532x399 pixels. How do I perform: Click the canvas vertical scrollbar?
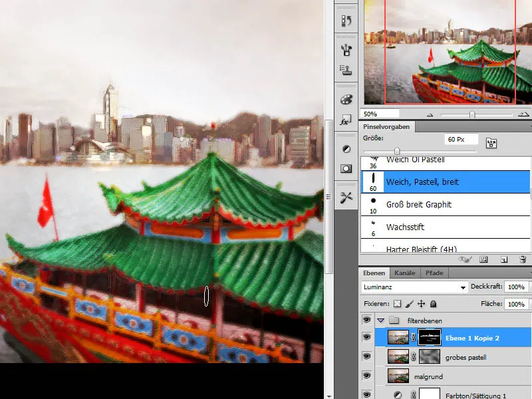(x=329, y=197)
